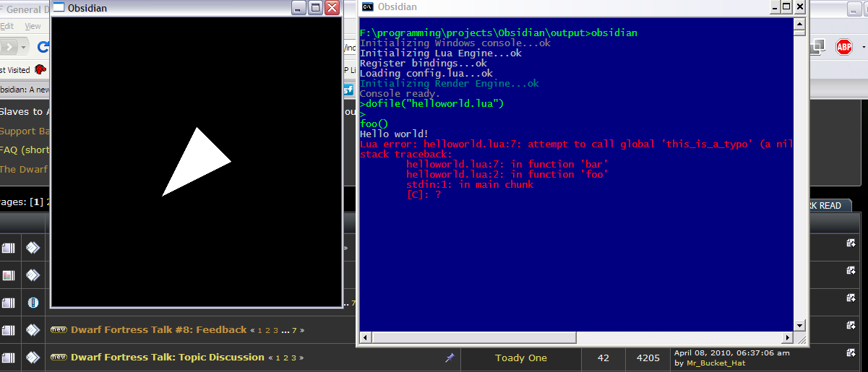Image resolution: width=868 pixels, height=372 pixels.
Task: Click the sticky pin icon in Toady One row
Action: (450, 358)
